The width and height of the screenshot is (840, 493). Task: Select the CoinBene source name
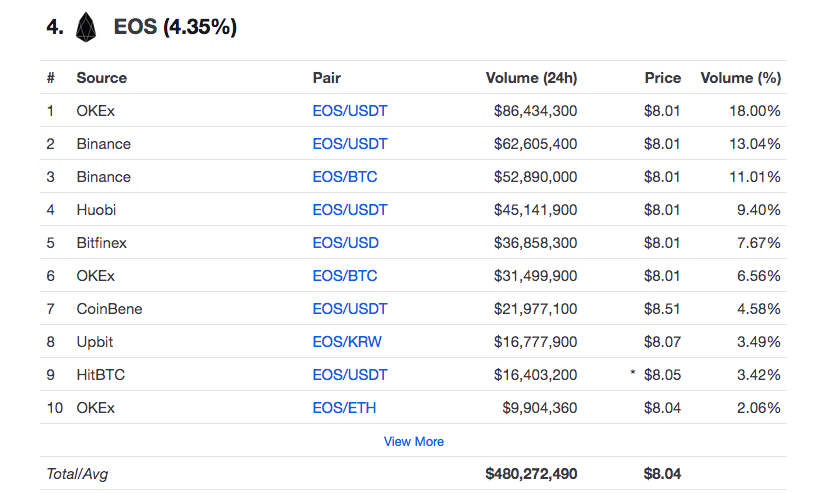click(x=109, y=309)
